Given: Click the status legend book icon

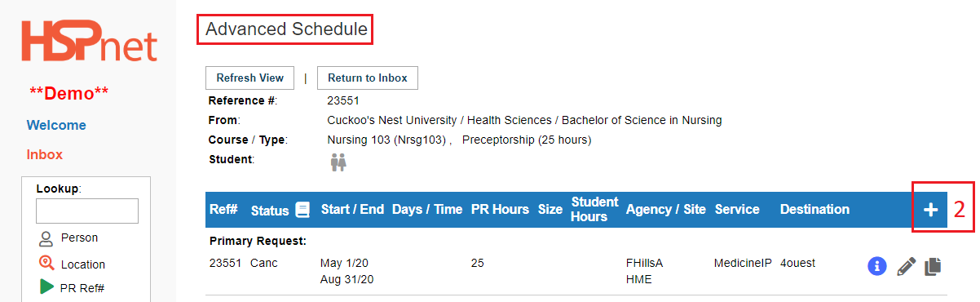Looking at the screenshot, I should (302, 210).
